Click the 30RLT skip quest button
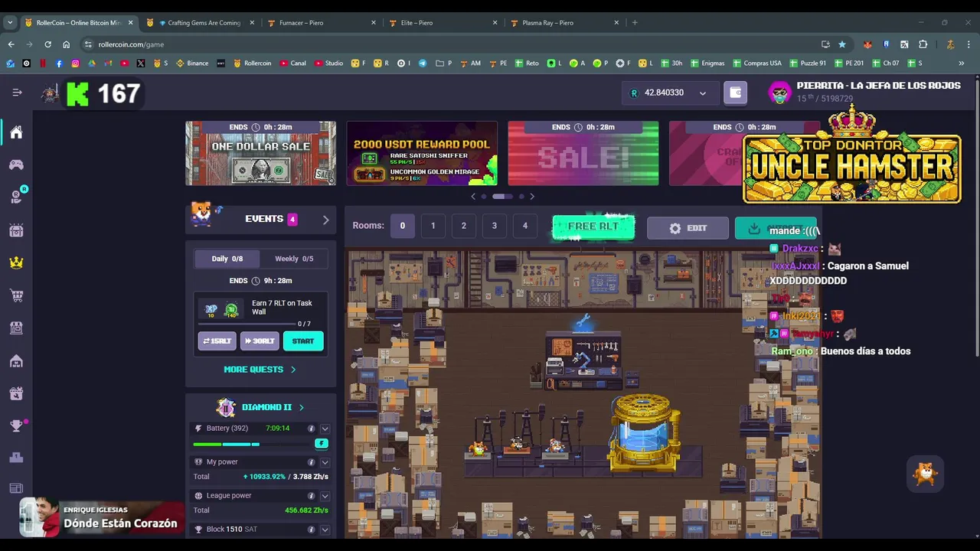 (260, 341)
